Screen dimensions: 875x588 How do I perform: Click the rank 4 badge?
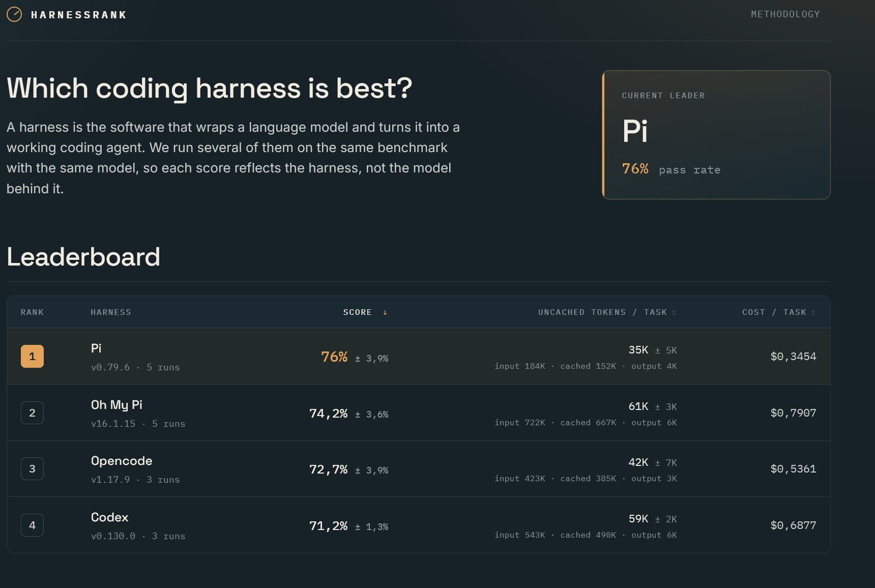pos(32,525)
